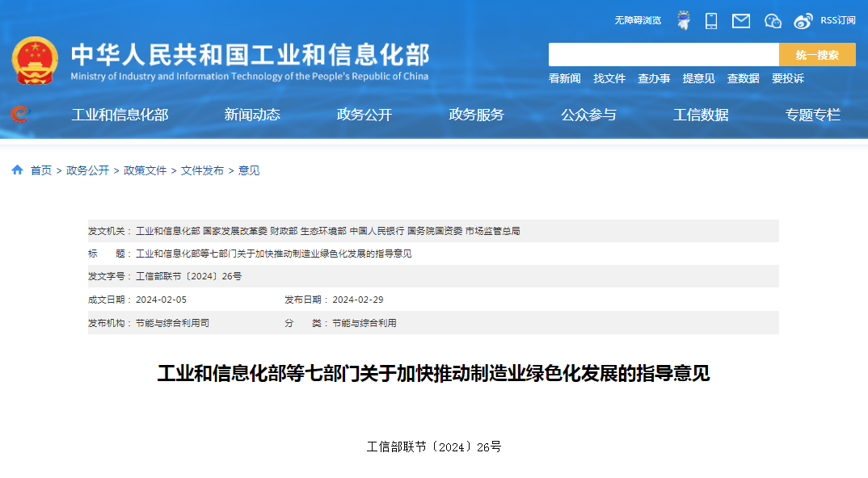Click in the search input field
The width and height of the screenshot is (868, 478).
click(x=663, y=55)
